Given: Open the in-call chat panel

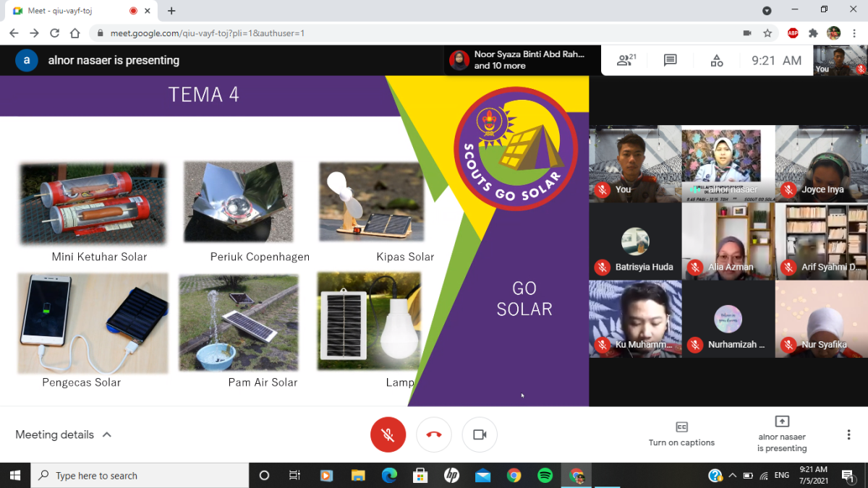Looking at the screenshot, I should tap(670, 60).
